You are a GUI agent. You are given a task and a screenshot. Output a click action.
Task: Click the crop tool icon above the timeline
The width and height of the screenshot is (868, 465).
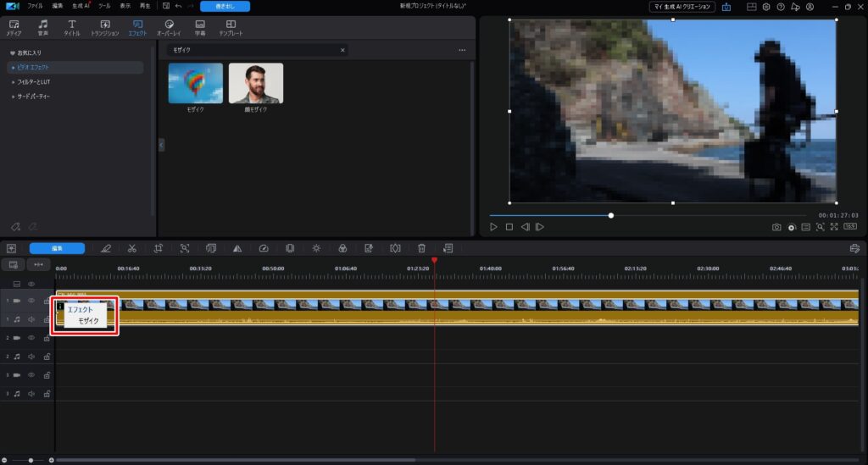click(159, 248)
